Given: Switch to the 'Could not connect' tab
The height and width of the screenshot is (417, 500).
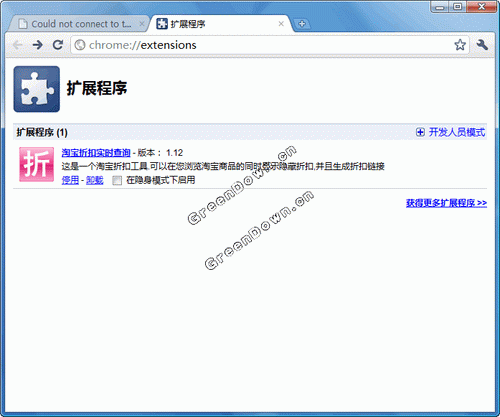Looking at the screenshot, I should tap(79, 24).
